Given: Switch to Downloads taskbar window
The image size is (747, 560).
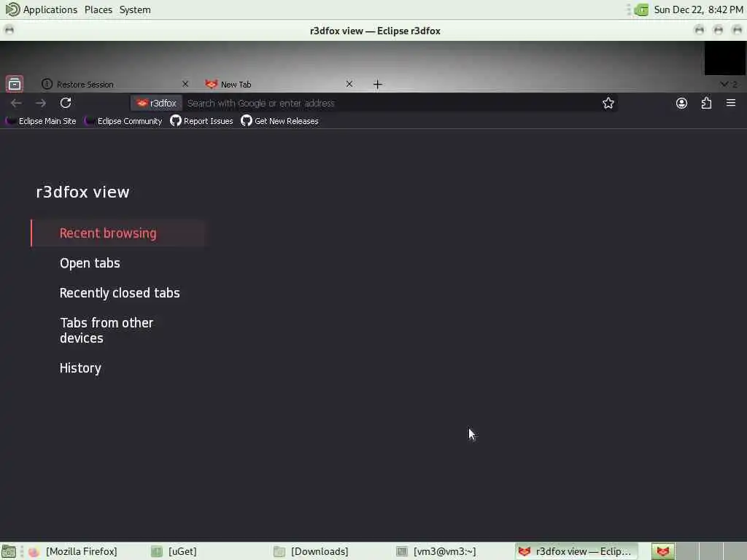Looking at the screenshot, I should click(x=311, y=551).
